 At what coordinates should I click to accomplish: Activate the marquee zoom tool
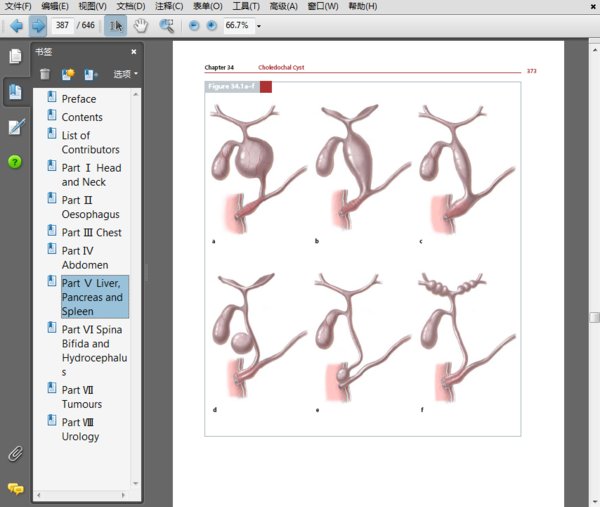coord(166,25)
